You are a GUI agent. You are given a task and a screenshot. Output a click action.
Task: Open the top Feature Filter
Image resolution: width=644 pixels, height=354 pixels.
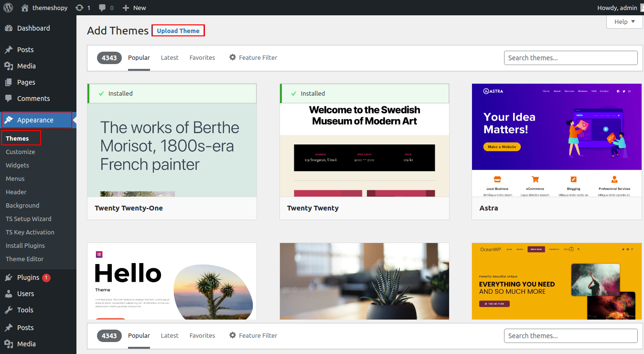[x=253, y=57]
